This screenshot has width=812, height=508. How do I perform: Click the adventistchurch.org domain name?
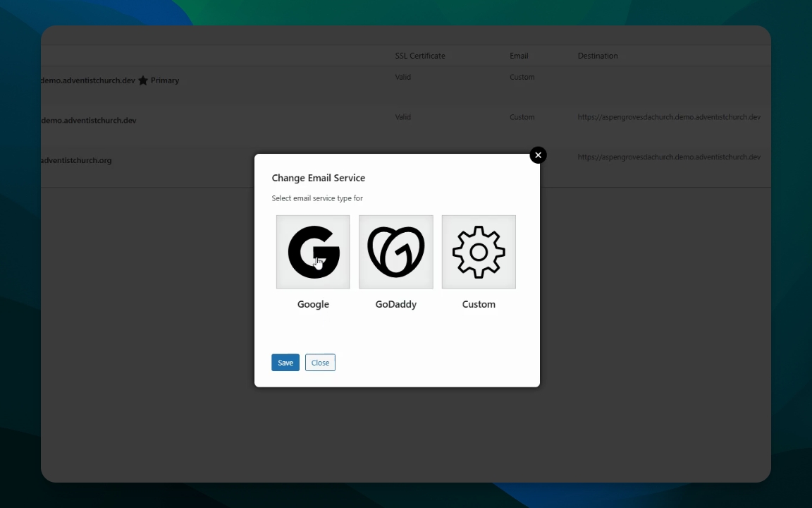(x=76, y=160)
